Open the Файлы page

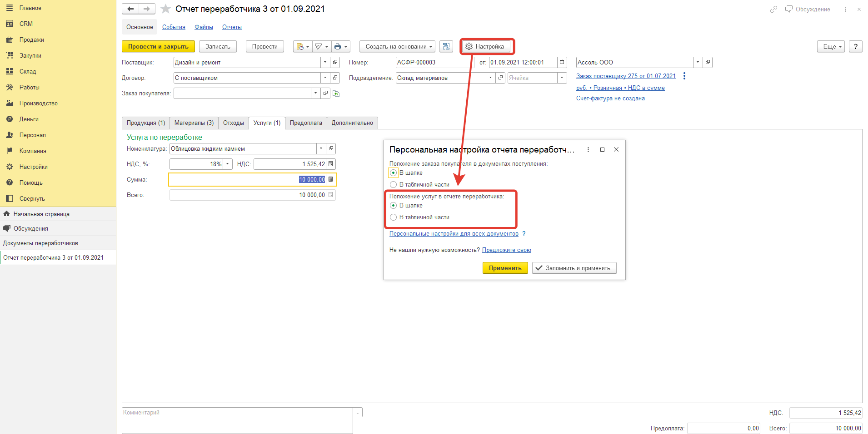pyautogui.click(x=204, y=27)
